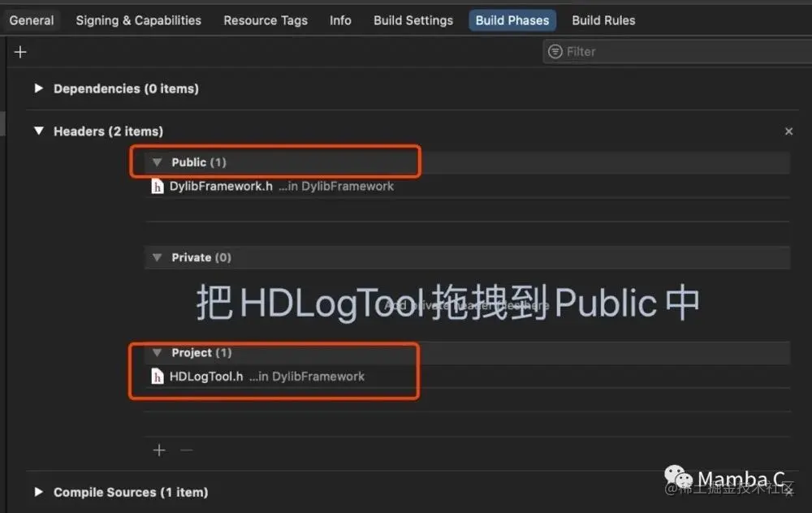This screenshot has width=812, height=513.
Task: Open the Resource Tags tab
Action: point(266,21)
